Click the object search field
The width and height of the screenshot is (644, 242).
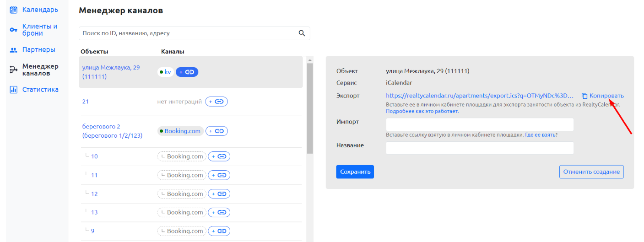pyautogui.click(x=195, y=33)
